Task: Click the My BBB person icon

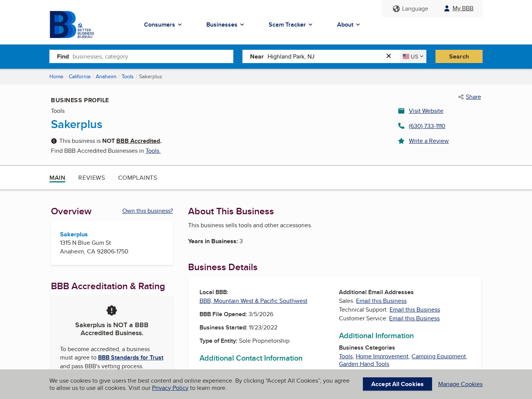Action: [x=447, y=8]
